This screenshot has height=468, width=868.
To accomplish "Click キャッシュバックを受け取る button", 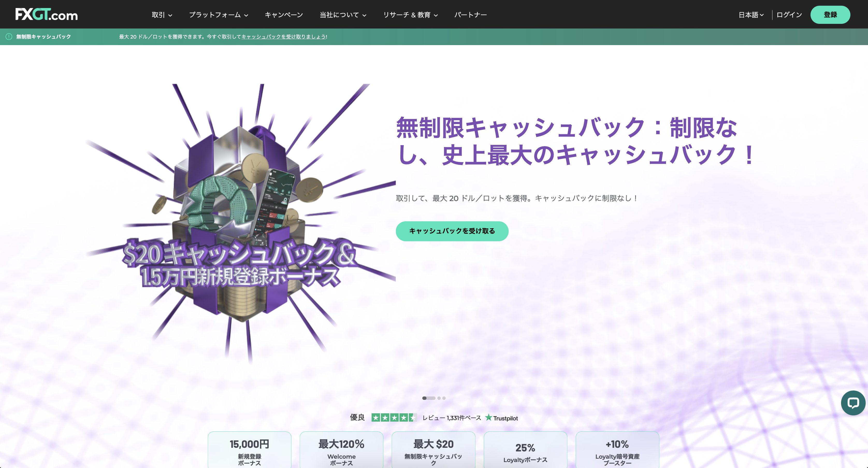I will (x=452, y=231).
